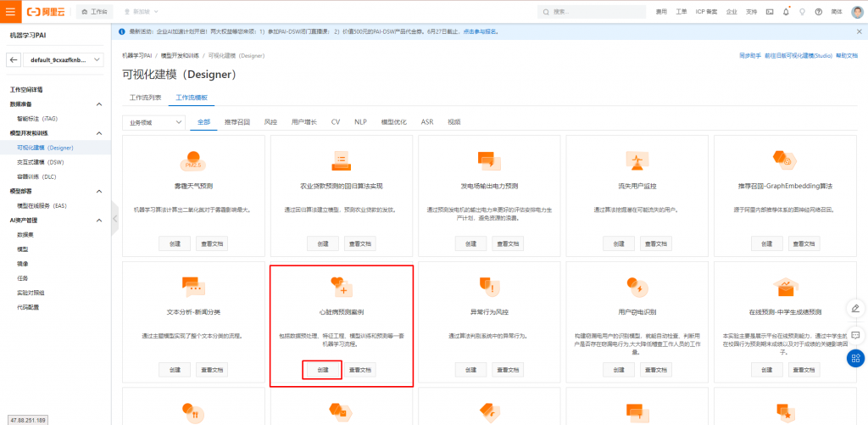
Task: Open the 前往旧版可视化建模(Studio) link
Action: [x=798, y=56]
